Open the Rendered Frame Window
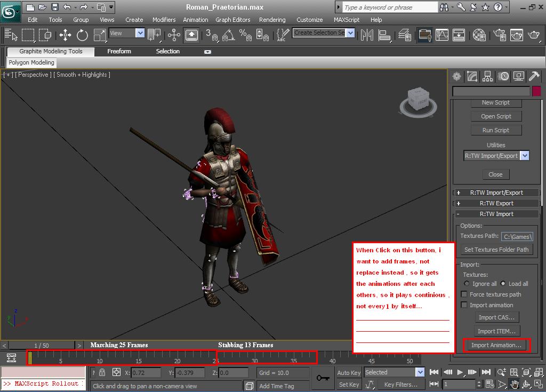This screenshot has height=392, width=546. 516,35
